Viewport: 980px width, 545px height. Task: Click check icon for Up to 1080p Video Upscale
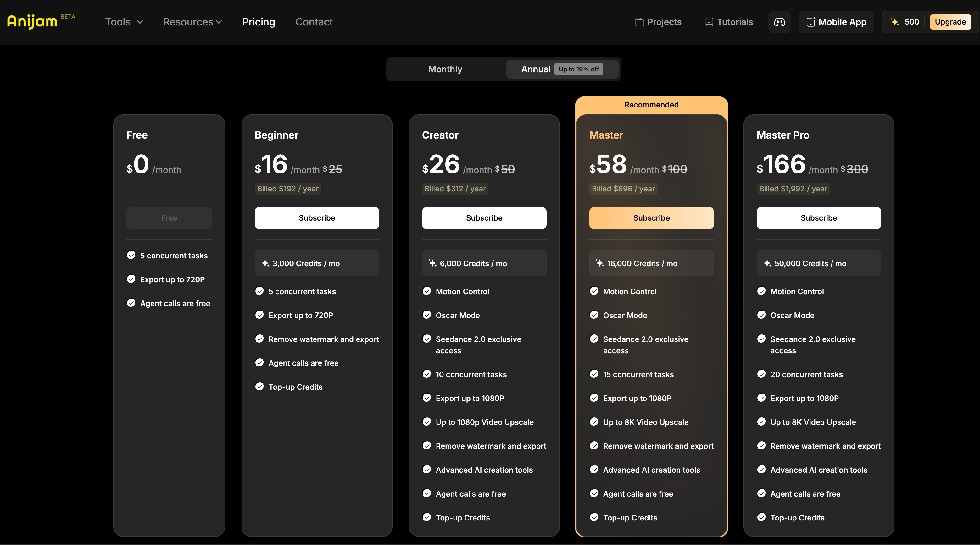[427, 421]
